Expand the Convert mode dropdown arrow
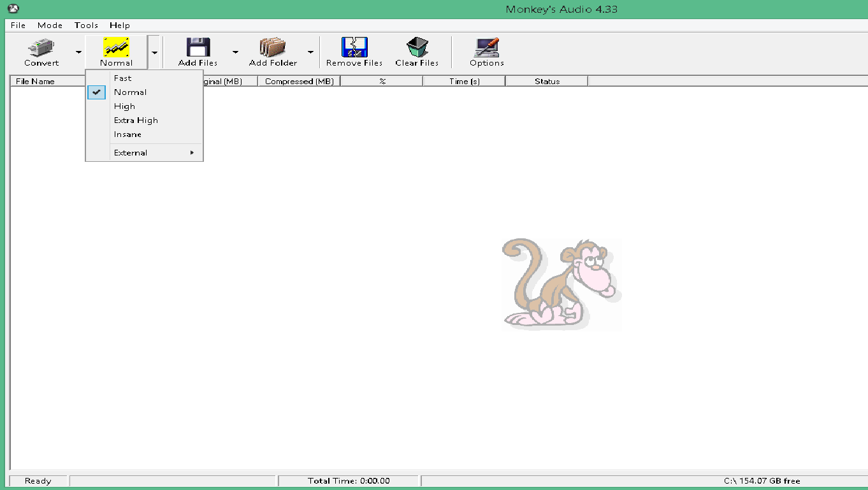 [78, 52]
